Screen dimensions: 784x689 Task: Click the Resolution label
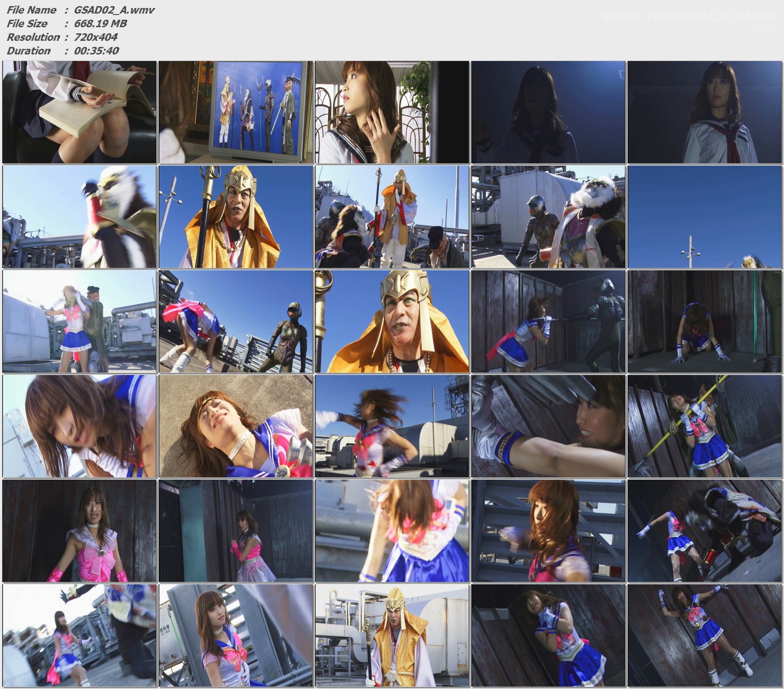[33, 37]
